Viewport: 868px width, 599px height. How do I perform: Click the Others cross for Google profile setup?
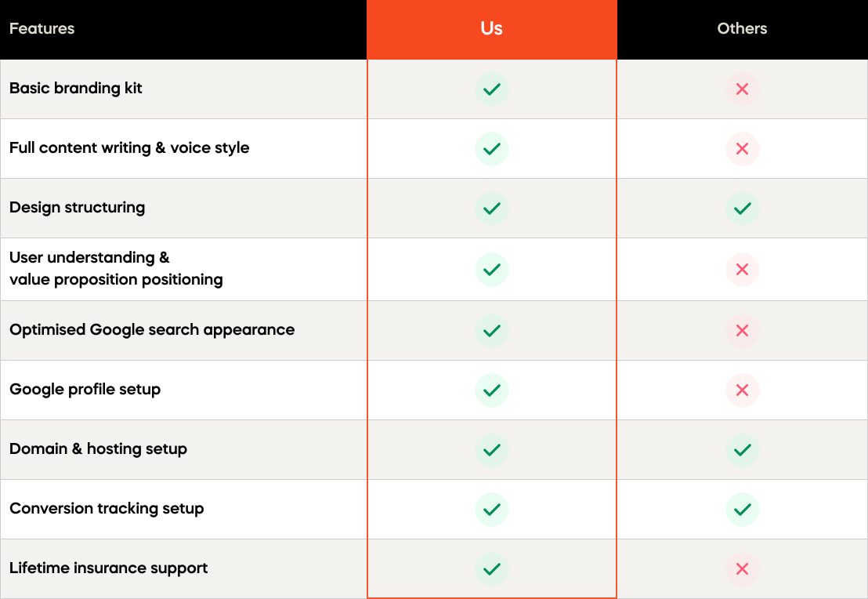(x=742, y=390)
